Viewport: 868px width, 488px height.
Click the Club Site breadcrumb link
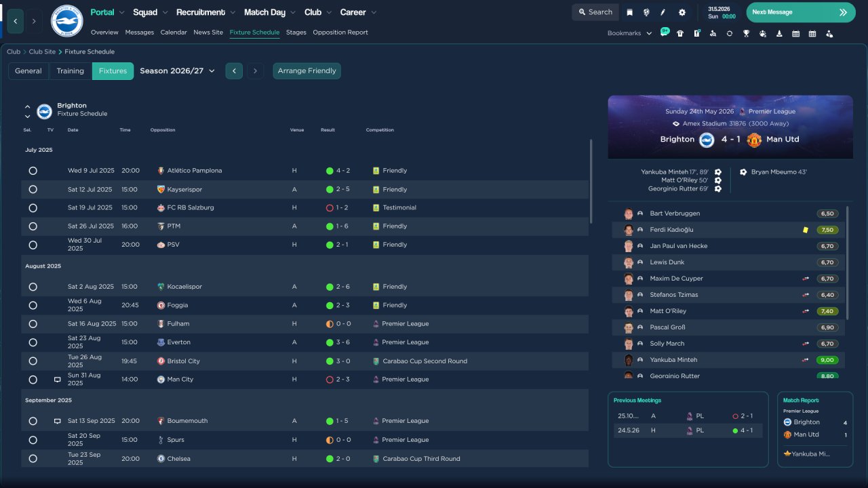coord(42,52)
